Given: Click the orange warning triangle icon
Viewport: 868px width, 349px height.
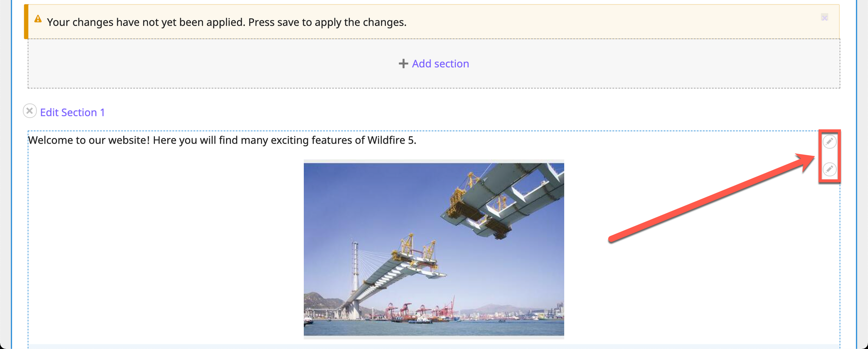Looking at the screenshot, I should (38, 19).
